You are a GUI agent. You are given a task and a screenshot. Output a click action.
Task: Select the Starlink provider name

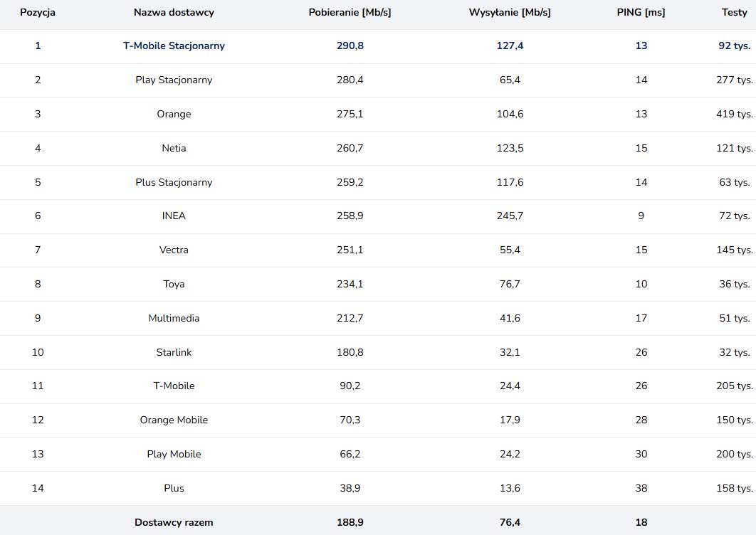174,352
